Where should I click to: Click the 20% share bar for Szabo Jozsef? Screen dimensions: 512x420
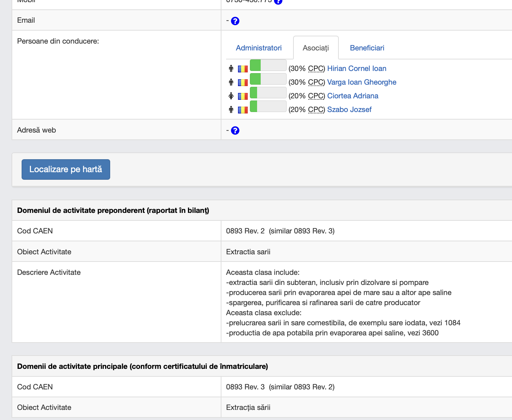click(268, 107)
